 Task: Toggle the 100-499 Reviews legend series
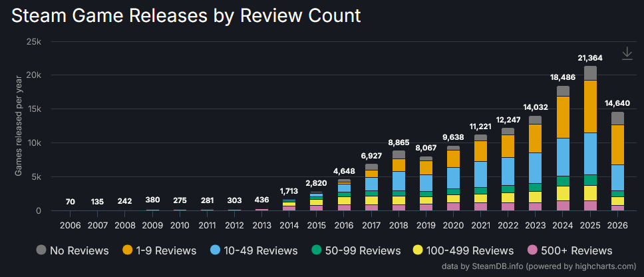[x=464, y=250]
